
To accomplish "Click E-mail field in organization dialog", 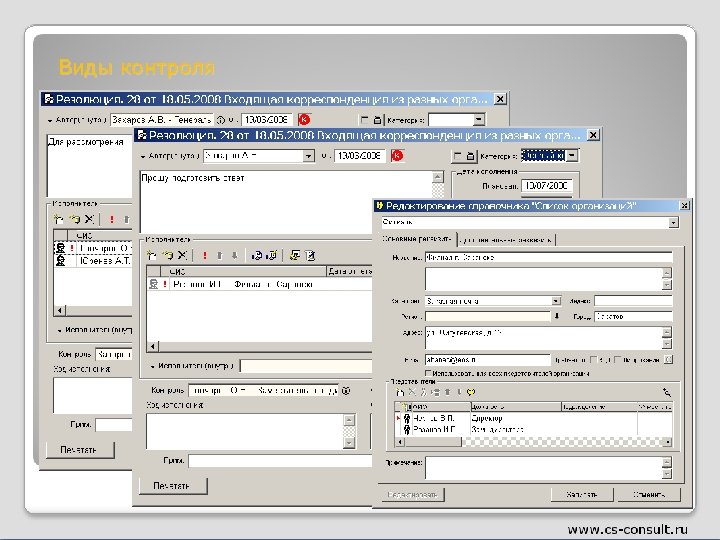I will pyautogui.click(x=488, y=360).
